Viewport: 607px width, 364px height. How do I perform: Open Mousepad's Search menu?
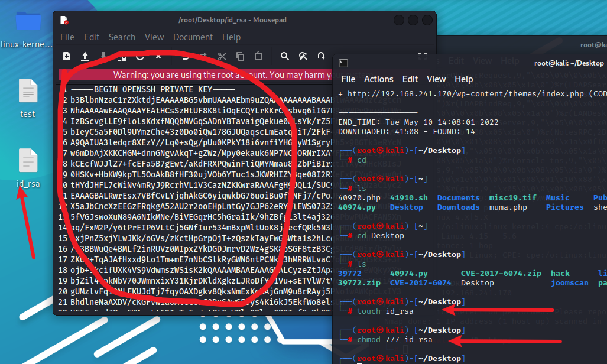point(122,37)
